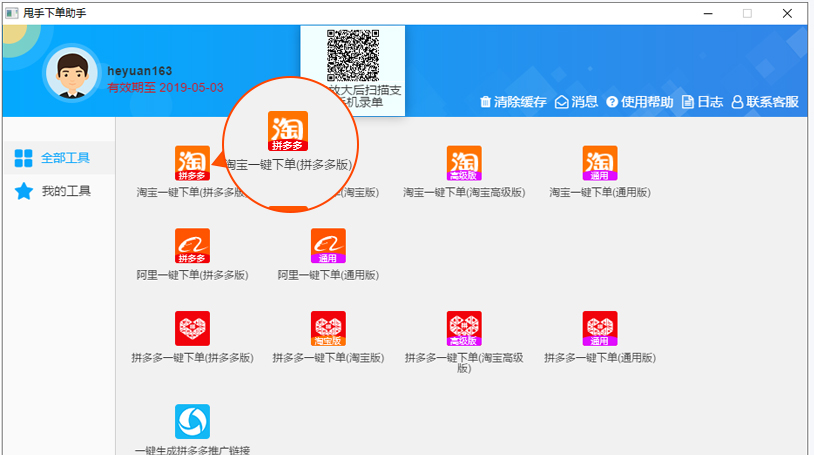Launch 阿里一键下单(通用版) tool
The width and height of the screenshot is (814, 455).
click(x=328, y=246)
